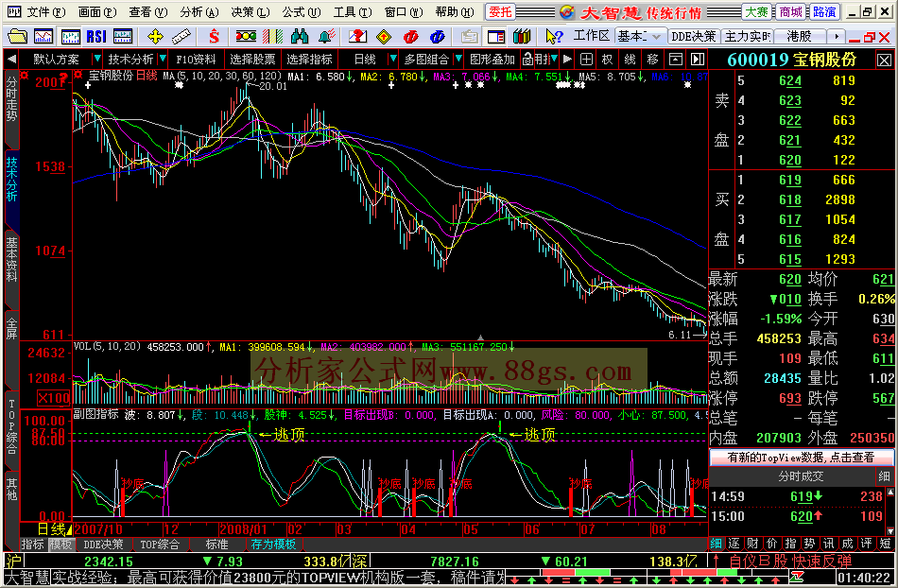Expand the 多图组合 dropdown arrow
Viewport: 898px width, 588px height.
(458, 59)
